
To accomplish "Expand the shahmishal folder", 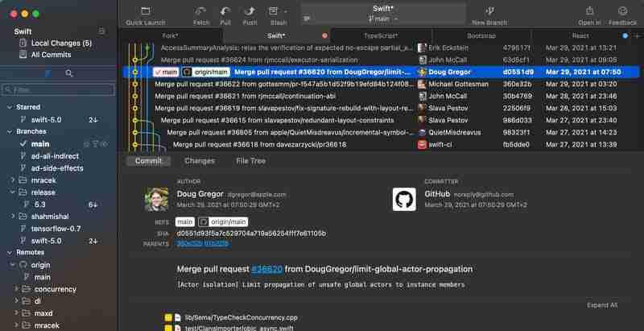I will click(x=13, y=217).
